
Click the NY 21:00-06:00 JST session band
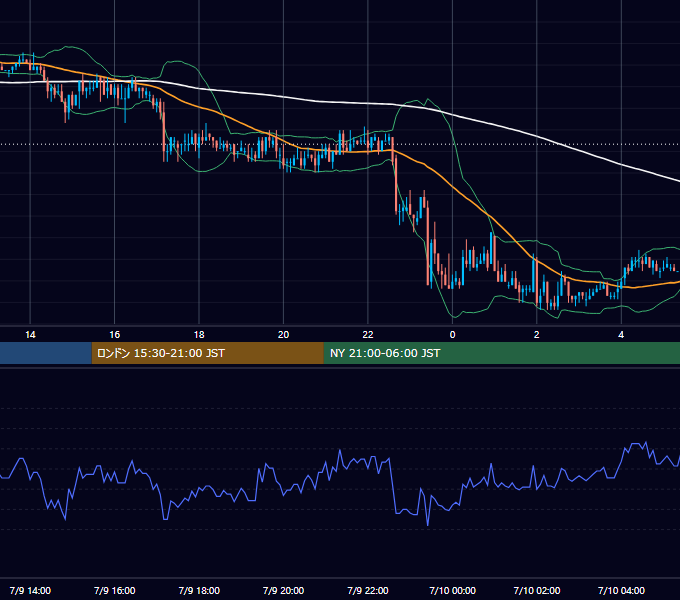pos(502,353)
